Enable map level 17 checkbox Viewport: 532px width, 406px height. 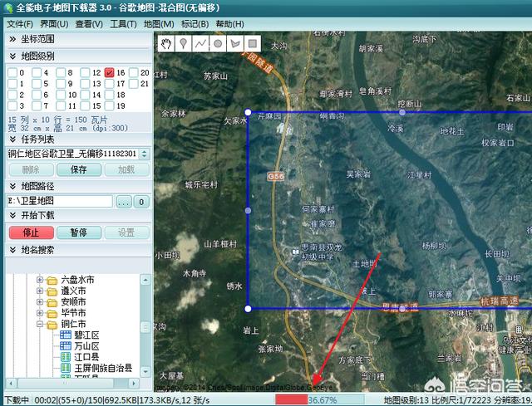tap(109, 83)
